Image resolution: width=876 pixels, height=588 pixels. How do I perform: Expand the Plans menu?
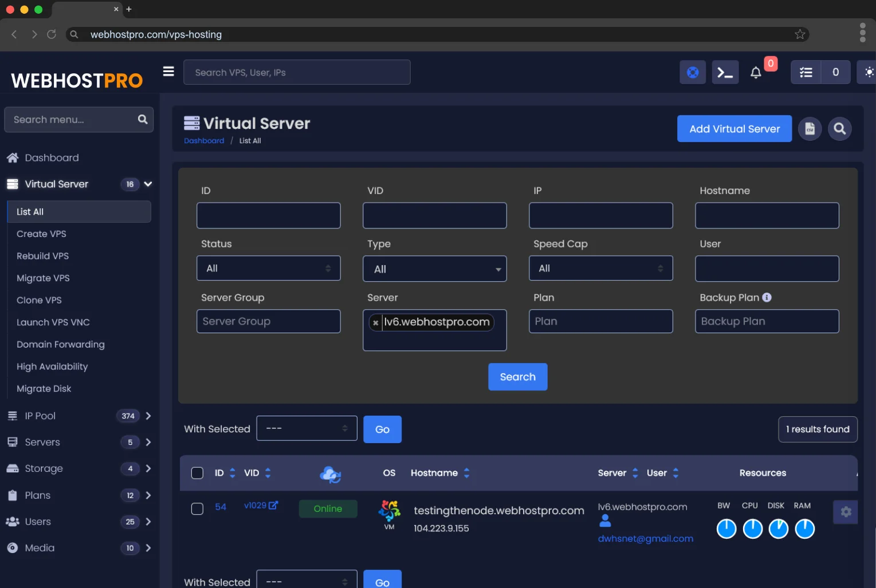click(x=148, y=495)
